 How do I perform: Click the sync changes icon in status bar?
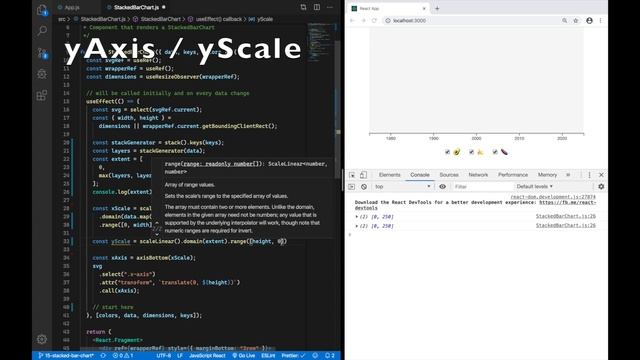pyautogui.click(x=103, y=356)
